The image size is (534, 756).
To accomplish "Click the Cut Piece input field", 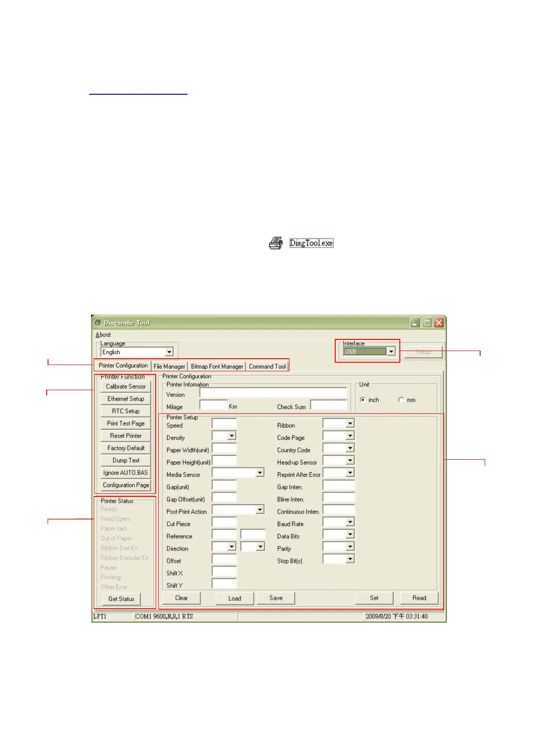I will coord(224,522).
